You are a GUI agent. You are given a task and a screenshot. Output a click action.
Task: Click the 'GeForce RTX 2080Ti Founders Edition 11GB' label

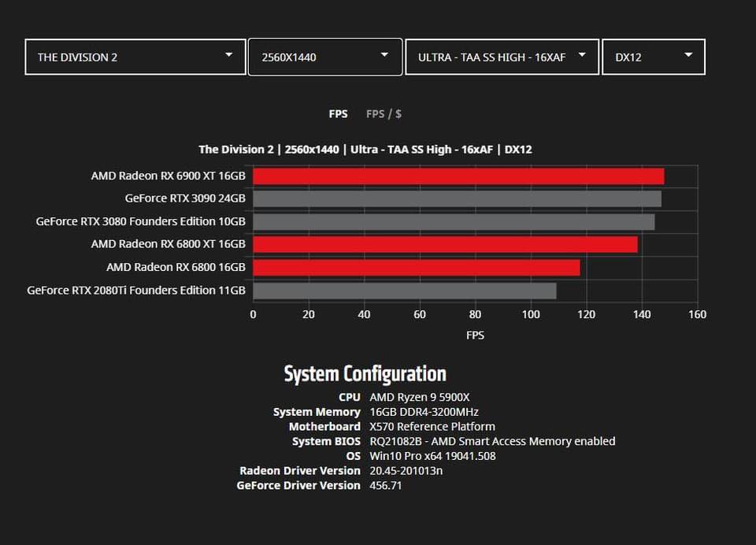point(136,291)
